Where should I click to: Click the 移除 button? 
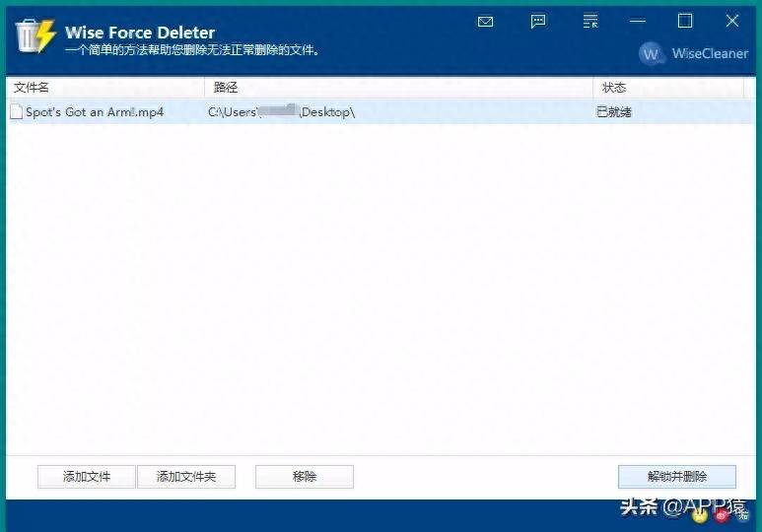tap(305, 477)
